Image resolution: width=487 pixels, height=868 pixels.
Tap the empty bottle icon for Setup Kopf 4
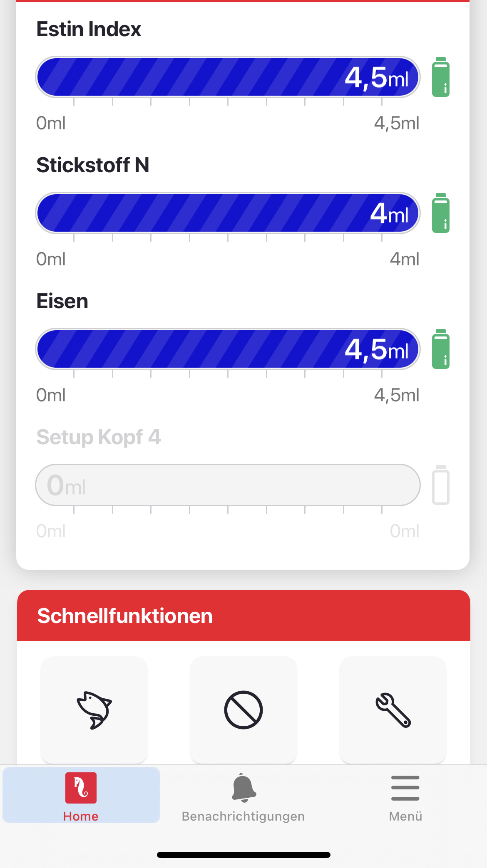coord(440,485)
